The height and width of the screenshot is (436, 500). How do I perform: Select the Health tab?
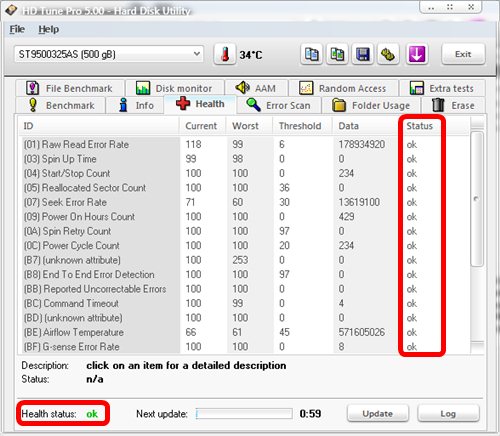tap(200, 104)
